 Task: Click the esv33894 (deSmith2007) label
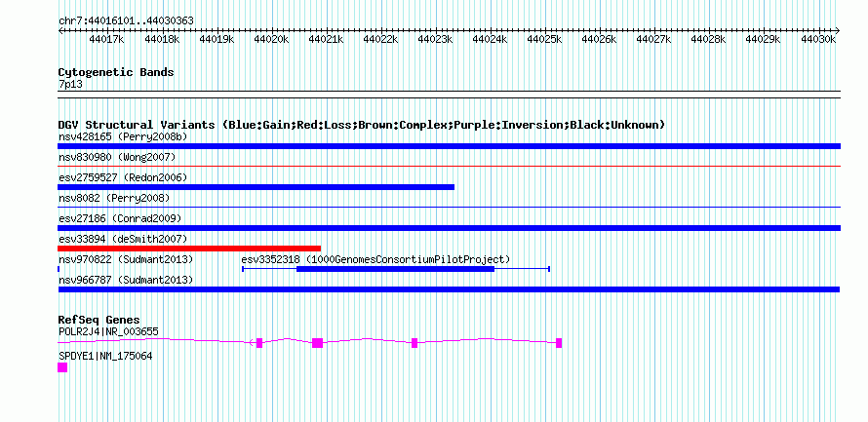pyautogui.click(x=123, y=239)
